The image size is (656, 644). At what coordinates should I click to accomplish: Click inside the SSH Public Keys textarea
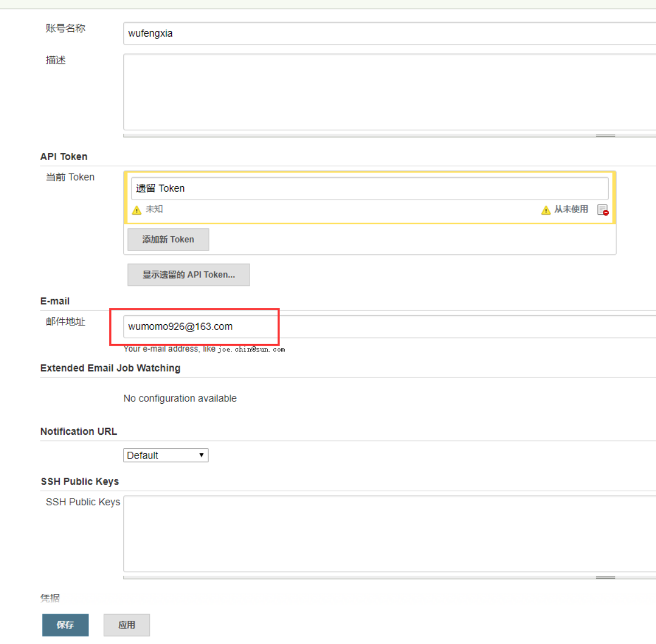(x=389, y=534)
